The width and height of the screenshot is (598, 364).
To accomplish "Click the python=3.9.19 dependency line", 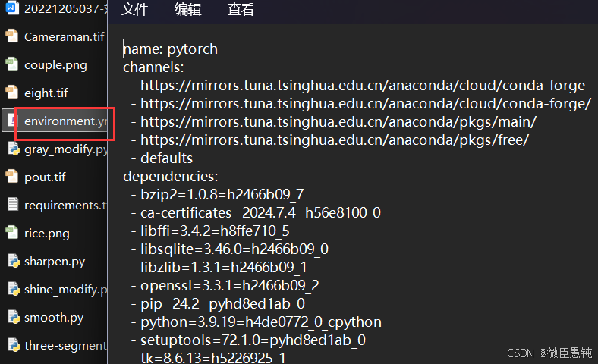I will click(257, 322).
